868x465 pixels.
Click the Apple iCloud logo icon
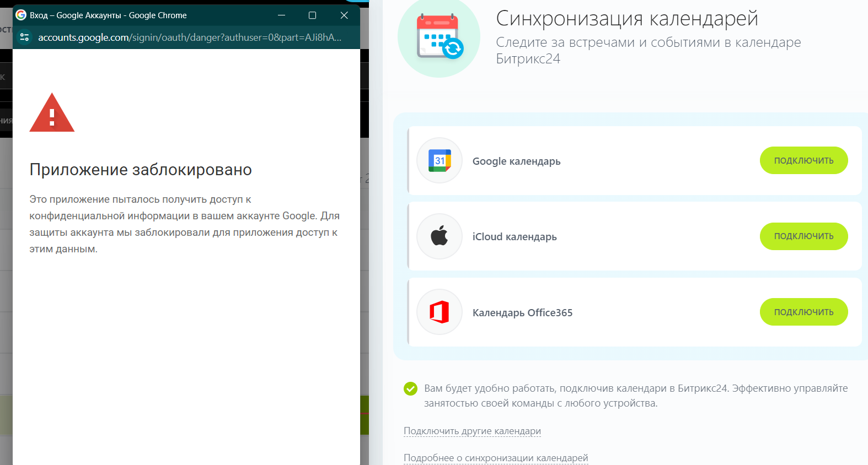pos(440,236)
